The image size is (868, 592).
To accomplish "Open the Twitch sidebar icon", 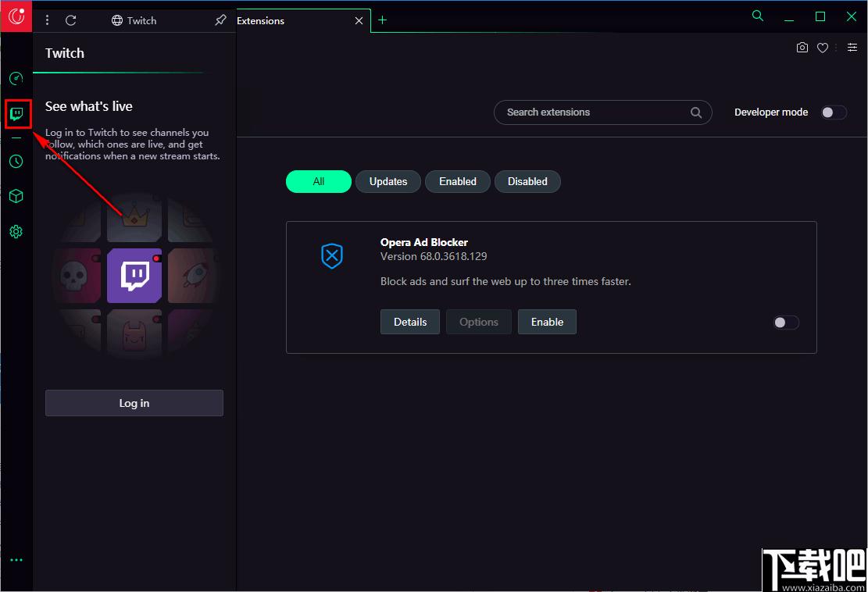I will pos(16,114).
